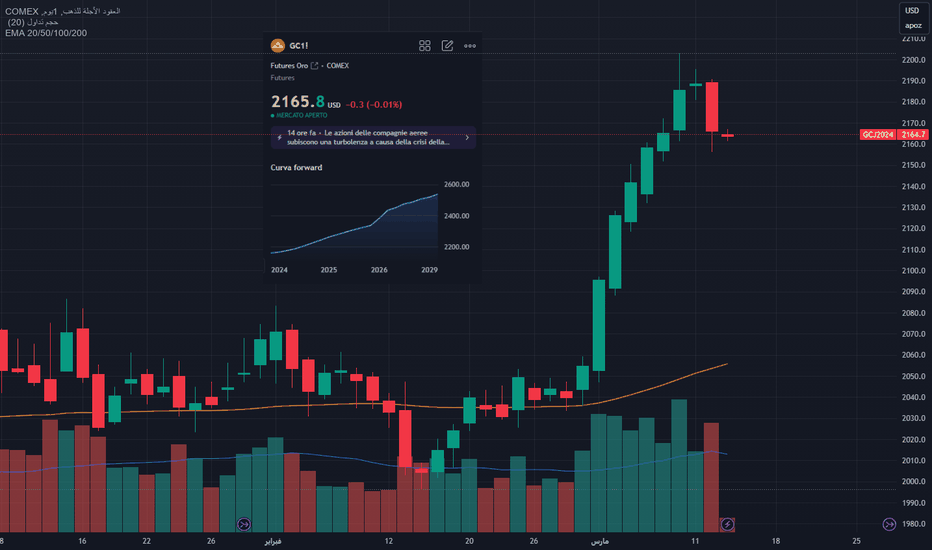Screen dimensions: 932x550
Task: Click the فبراير label on time axis
Action: pos(273,541)
